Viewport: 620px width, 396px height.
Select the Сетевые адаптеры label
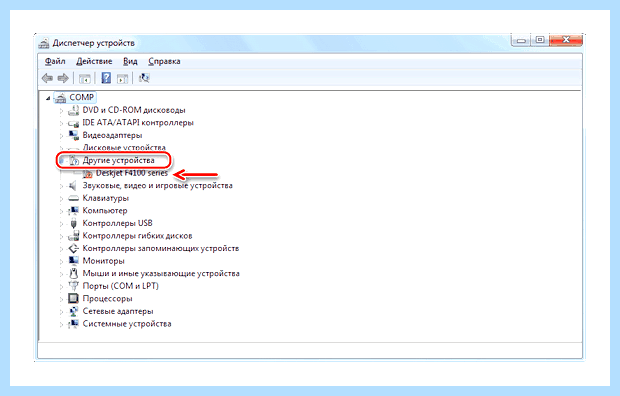(118, 311)
